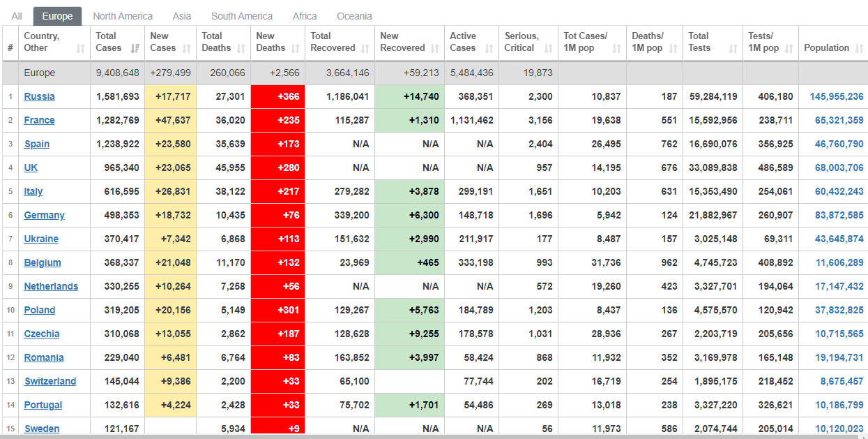
Task: Switch to the All tab
Action: (x=17, y=16)
